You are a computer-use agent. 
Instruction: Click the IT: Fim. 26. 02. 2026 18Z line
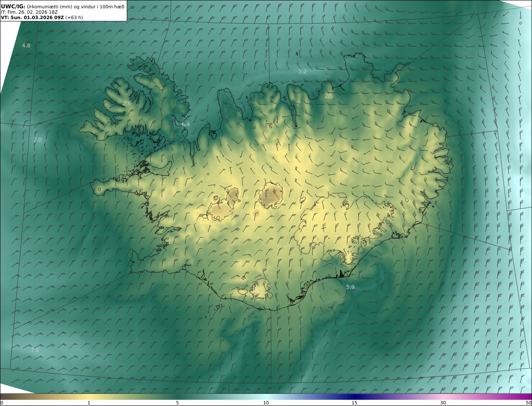click(x=29, y=12)
